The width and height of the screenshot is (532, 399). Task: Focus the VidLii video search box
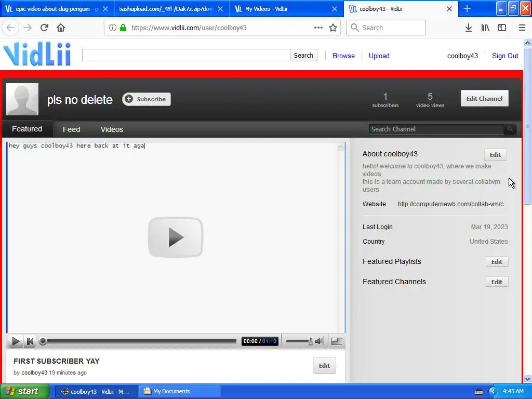[186, 55]
